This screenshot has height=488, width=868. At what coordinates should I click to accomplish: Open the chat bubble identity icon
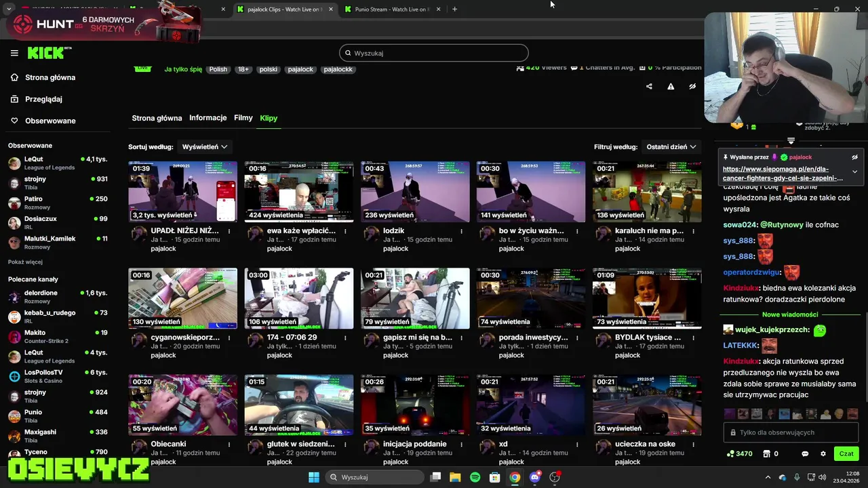805,454
